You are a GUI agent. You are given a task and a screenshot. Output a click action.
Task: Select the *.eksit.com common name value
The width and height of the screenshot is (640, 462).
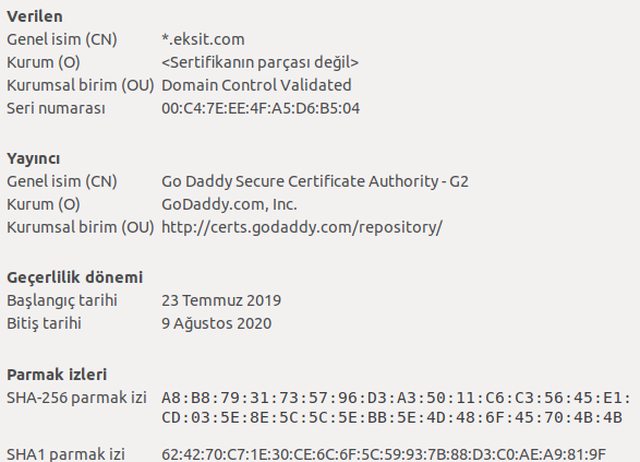(x=203, y=40)
